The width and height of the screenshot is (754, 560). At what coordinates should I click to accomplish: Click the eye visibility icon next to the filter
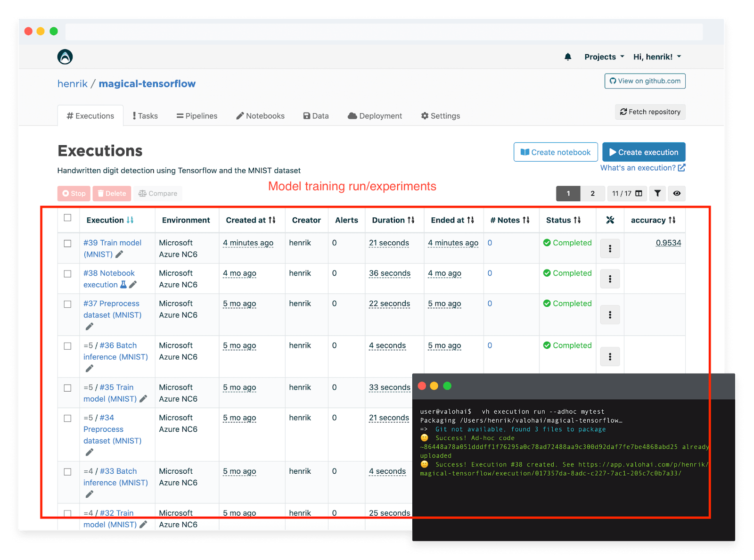pyautogui.click(x=677, y=193)
